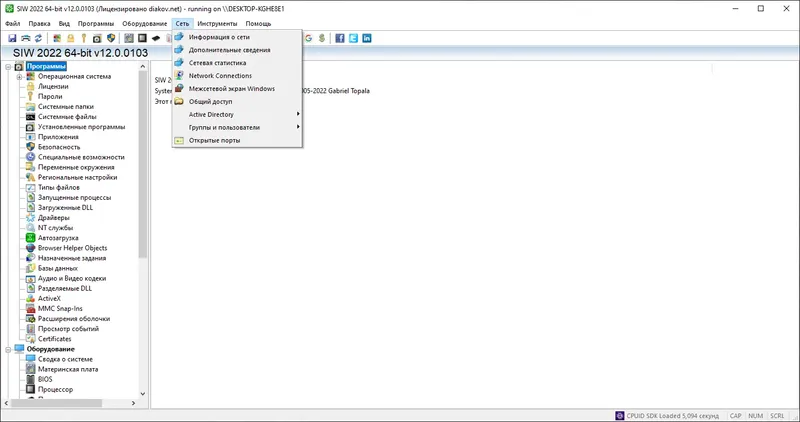Click the Google 'G' toolbar icon
This screenshot has height=422, width=800.
[309, 38]
